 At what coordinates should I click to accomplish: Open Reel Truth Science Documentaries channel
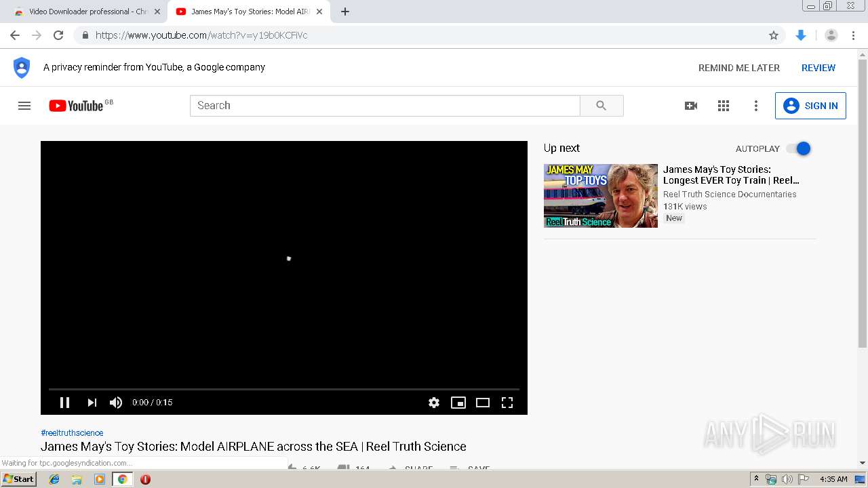[730, 195]
